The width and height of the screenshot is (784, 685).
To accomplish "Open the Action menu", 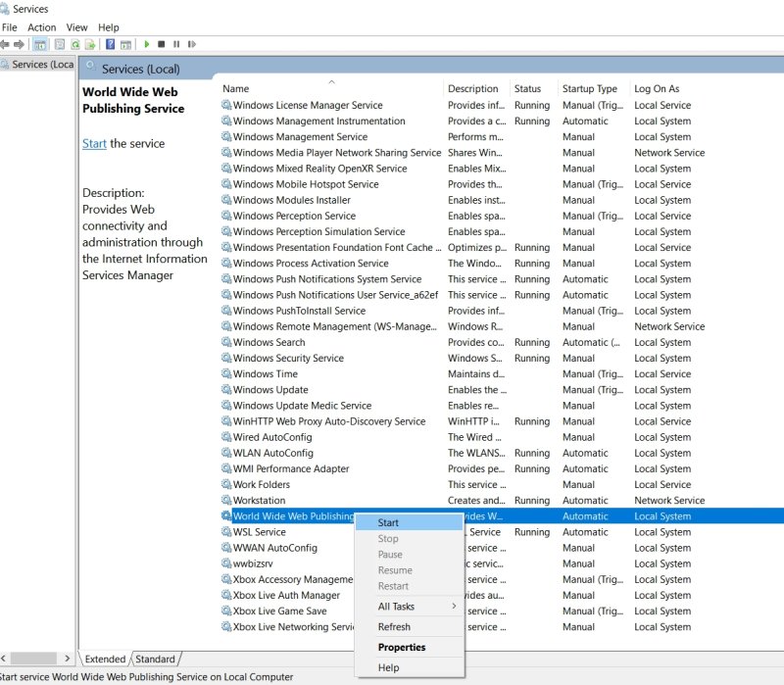I will click(x=41, y=27).
